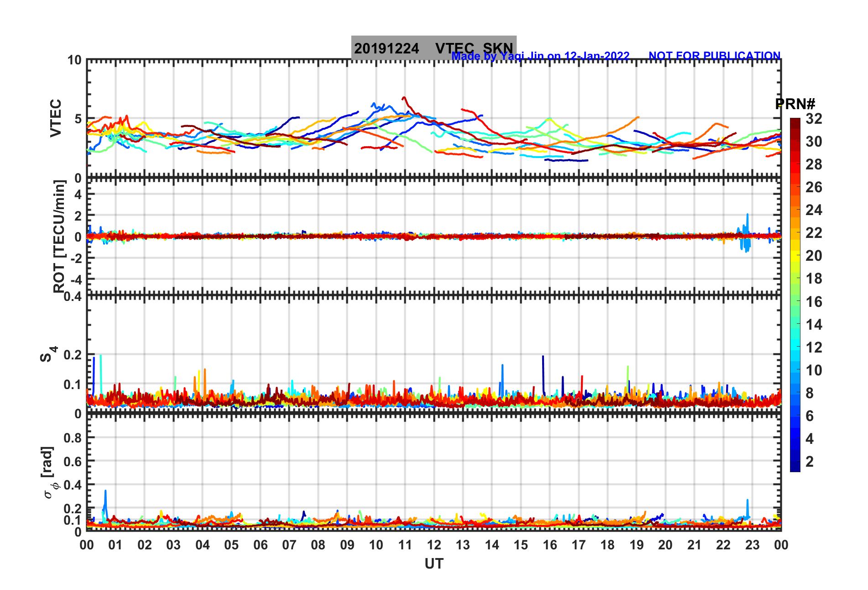Click the "13" hour tick on the UT axis
This screenshot has height=590, width=868.
pyautogui.click(x=463, y=545)
